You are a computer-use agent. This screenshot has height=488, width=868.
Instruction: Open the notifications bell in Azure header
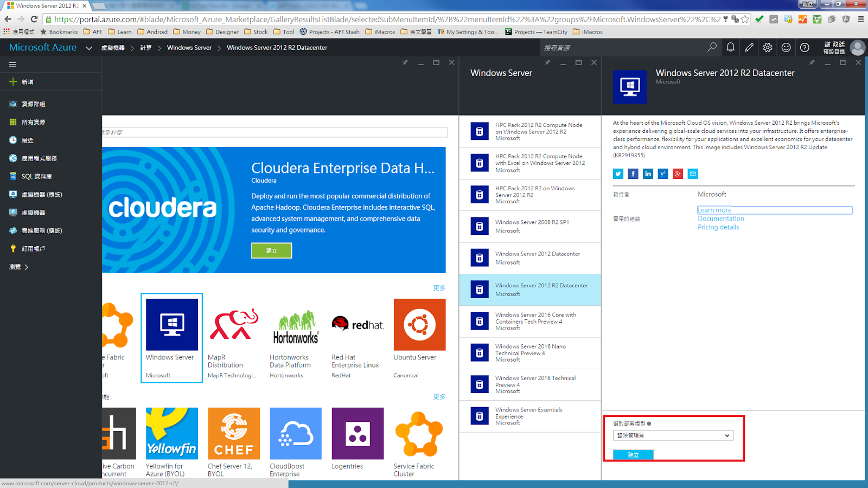point(731,47)
